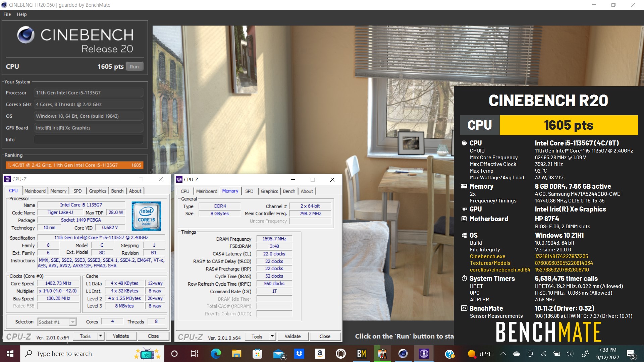Open Bench tab in left CPU-Z window
The image size is (644, 362).
click(x=117, y=191)
